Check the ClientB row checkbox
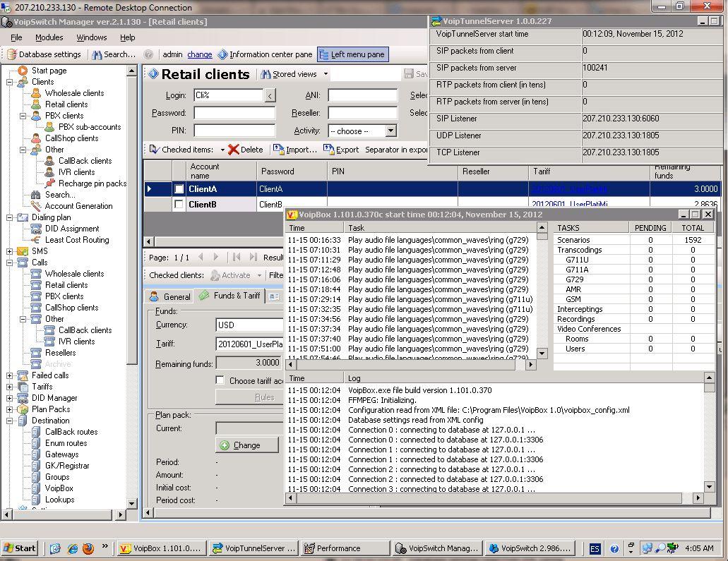The width and height of the screenshot is (728, 561). tap(179, 204)
